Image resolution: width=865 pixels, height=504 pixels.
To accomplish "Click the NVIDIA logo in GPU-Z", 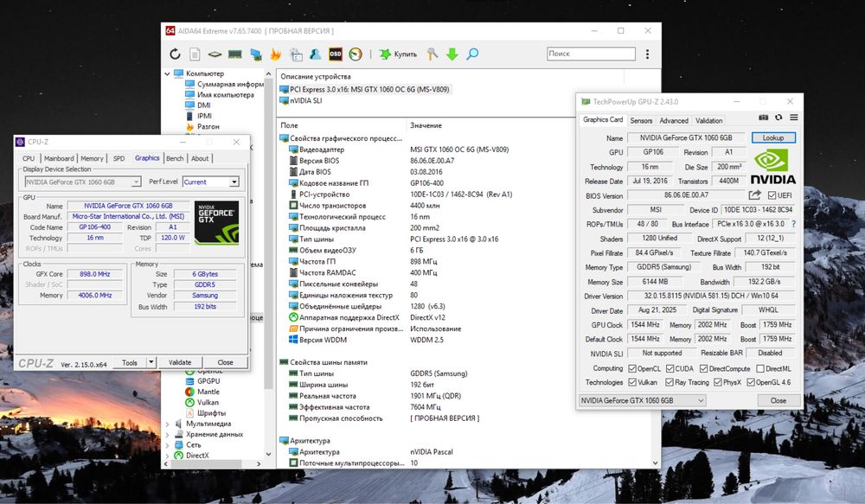I will point(772,167).
